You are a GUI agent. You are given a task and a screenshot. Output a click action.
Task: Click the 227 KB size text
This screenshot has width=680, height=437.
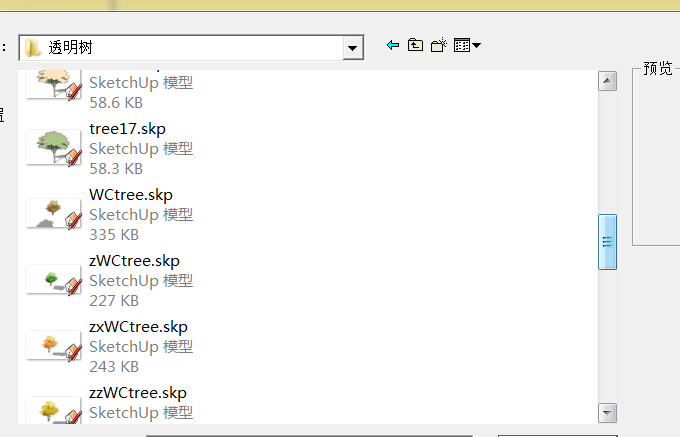114,300
